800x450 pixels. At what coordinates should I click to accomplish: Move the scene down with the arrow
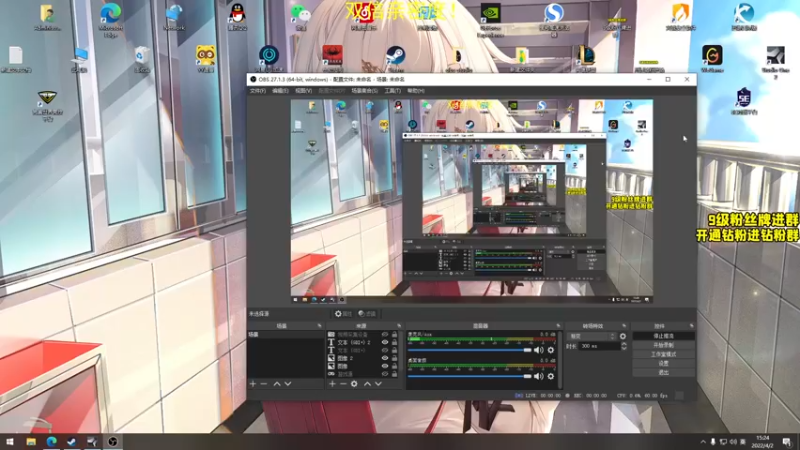coord(288,384)
